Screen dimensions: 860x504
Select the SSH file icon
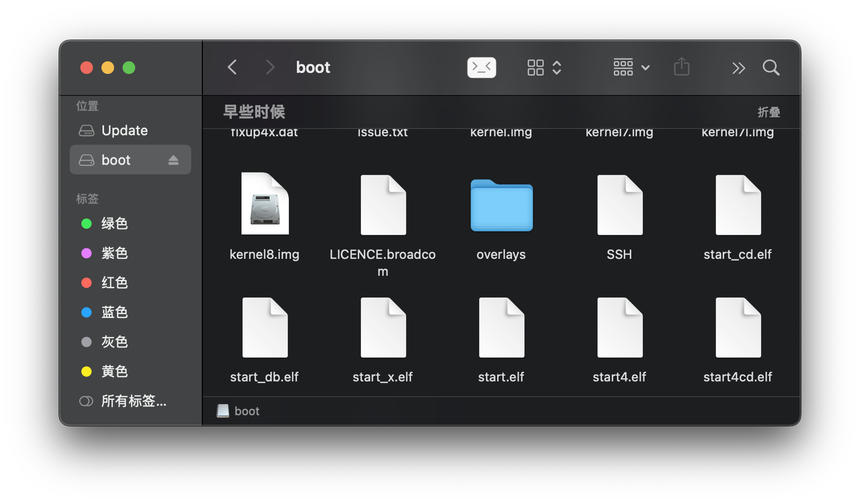point(619,205)
